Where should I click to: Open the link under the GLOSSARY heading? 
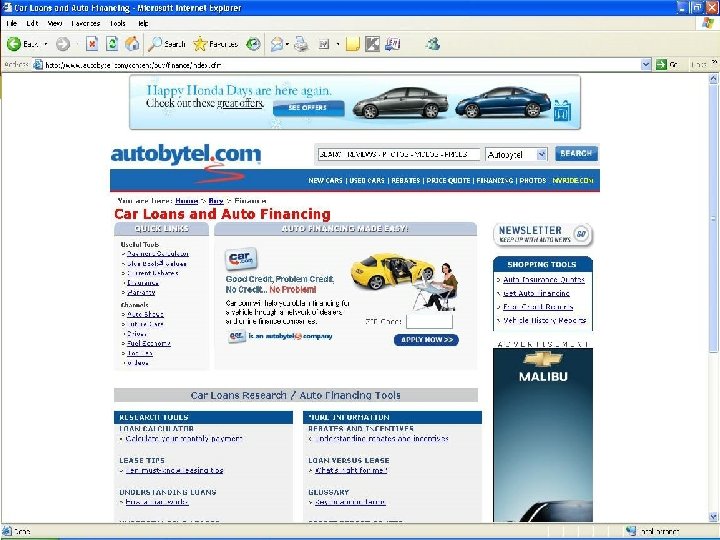pyautogui.click(x=350, y=502)
